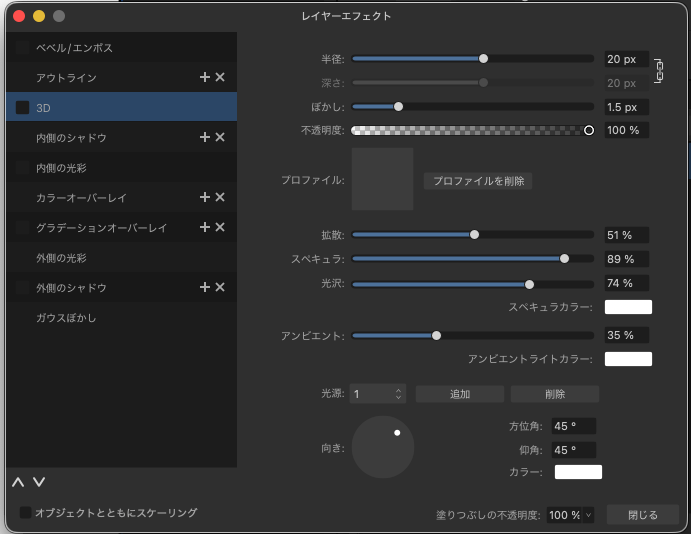Move selected effect down with down arrow
Viewport: 691px width, 534px height.
(x=39, y=482)
